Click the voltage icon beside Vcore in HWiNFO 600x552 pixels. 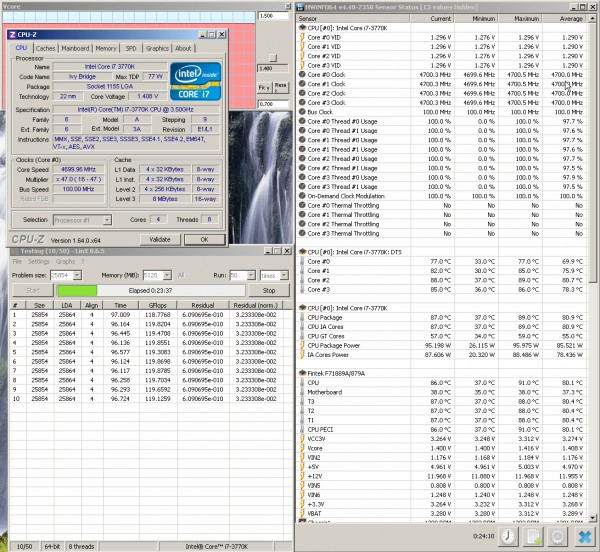click(x=302, y=448)
